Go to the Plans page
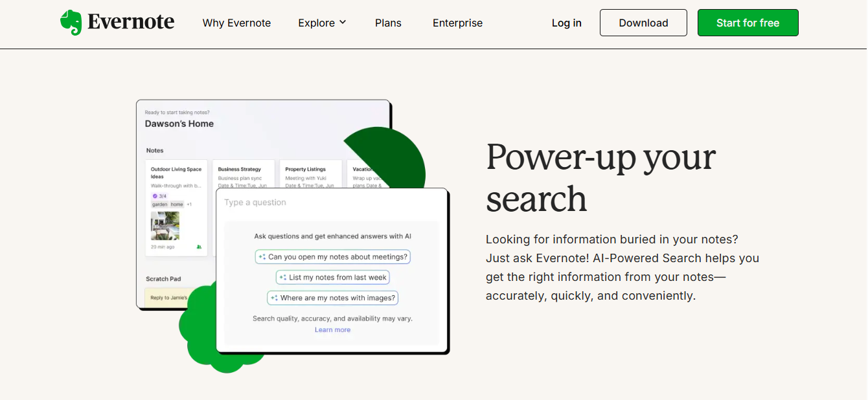868x400 pixels. (388, 23)
